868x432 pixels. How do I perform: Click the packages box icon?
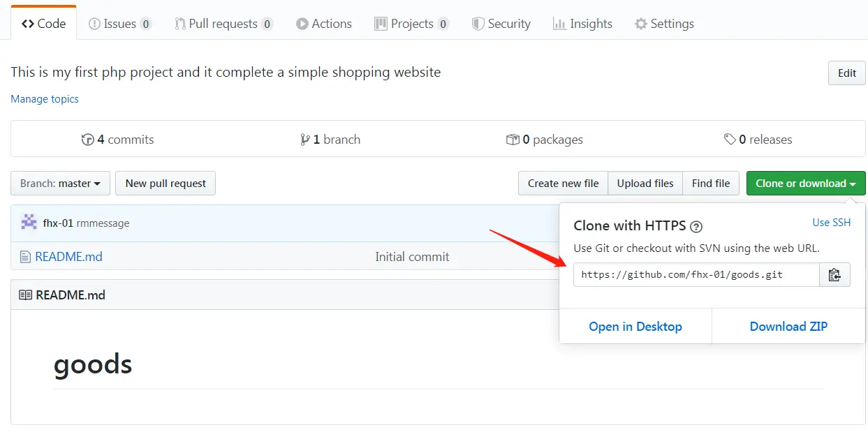click(513, 140)
